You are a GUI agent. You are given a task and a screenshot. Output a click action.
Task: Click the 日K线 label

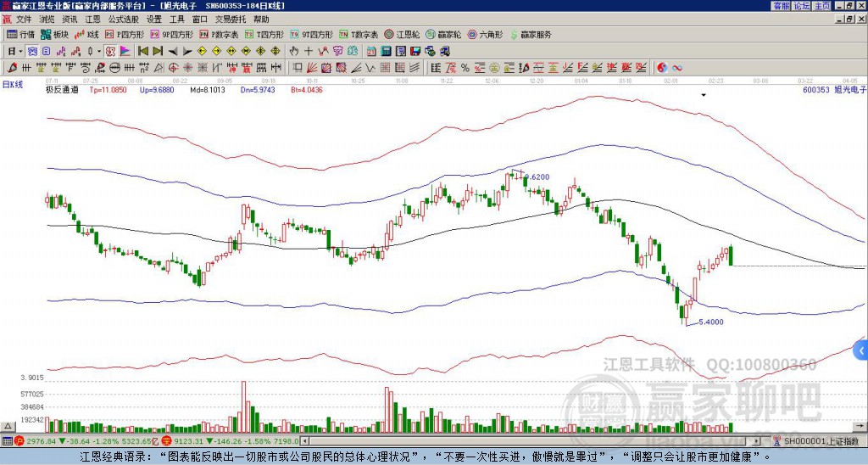click(x=13, y=85)
